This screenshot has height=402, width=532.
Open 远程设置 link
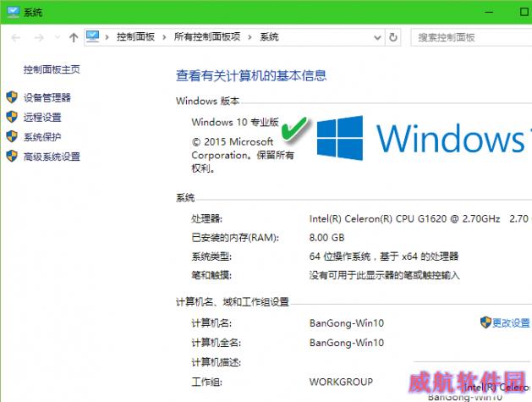(42, 118)
